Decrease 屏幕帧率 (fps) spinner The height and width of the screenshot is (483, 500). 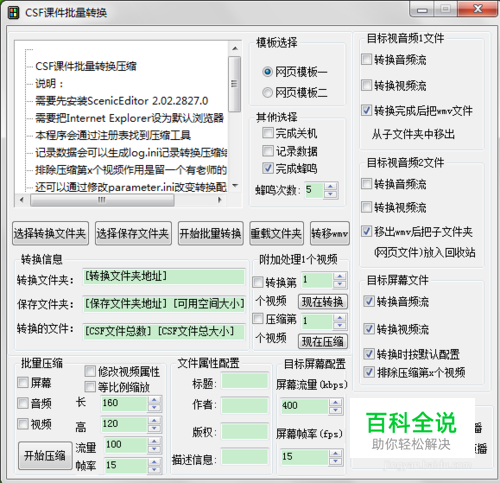pos(335,461)
